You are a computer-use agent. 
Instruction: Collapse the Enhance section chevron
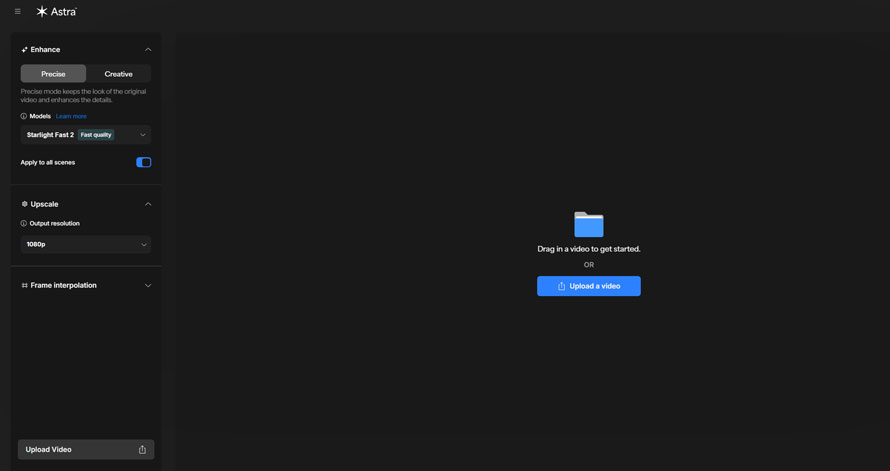point(148,50)
